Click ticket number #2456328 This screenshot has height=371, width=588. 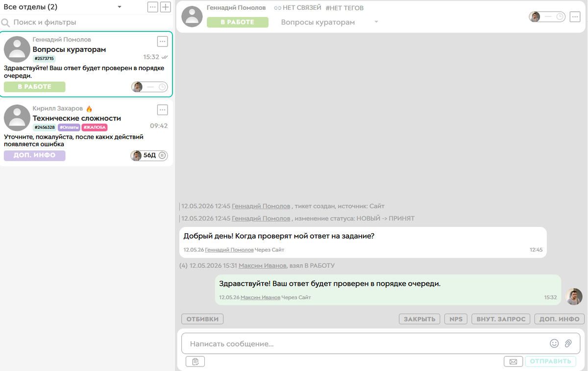(44, 127)
